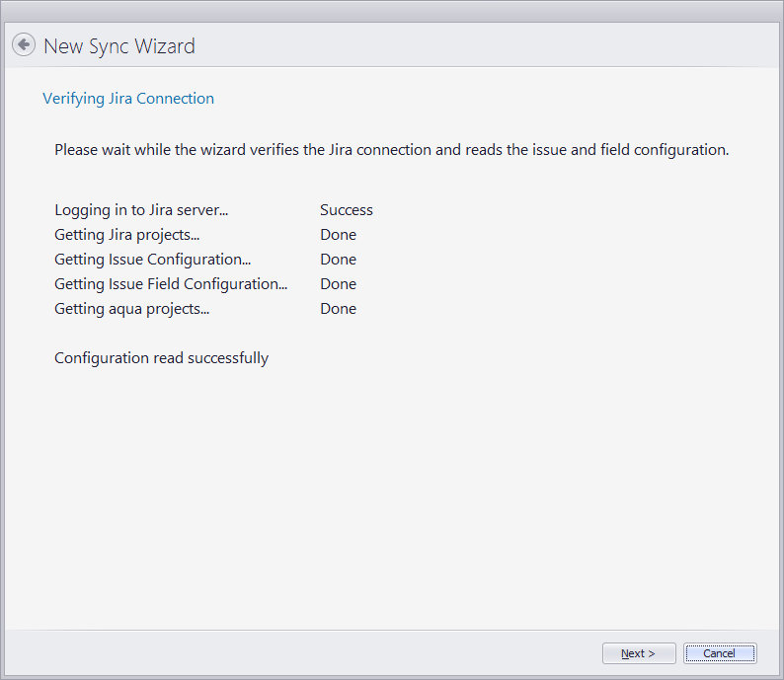Click Done status beside Issue Field Configuration
The width and height of the screenshot is (784, 680).
[x=338, y=284]
